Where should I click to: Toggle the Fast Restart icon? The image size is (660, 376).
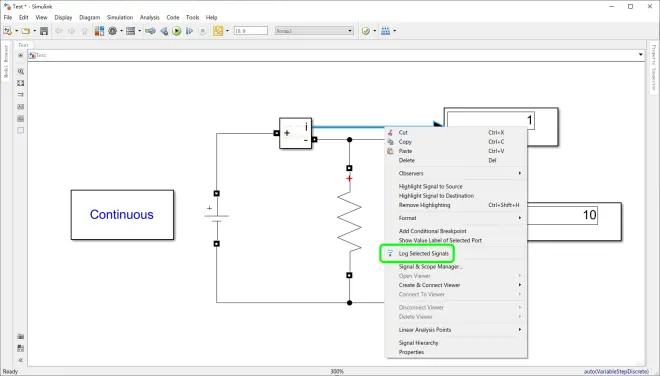[x=150, y=31]
